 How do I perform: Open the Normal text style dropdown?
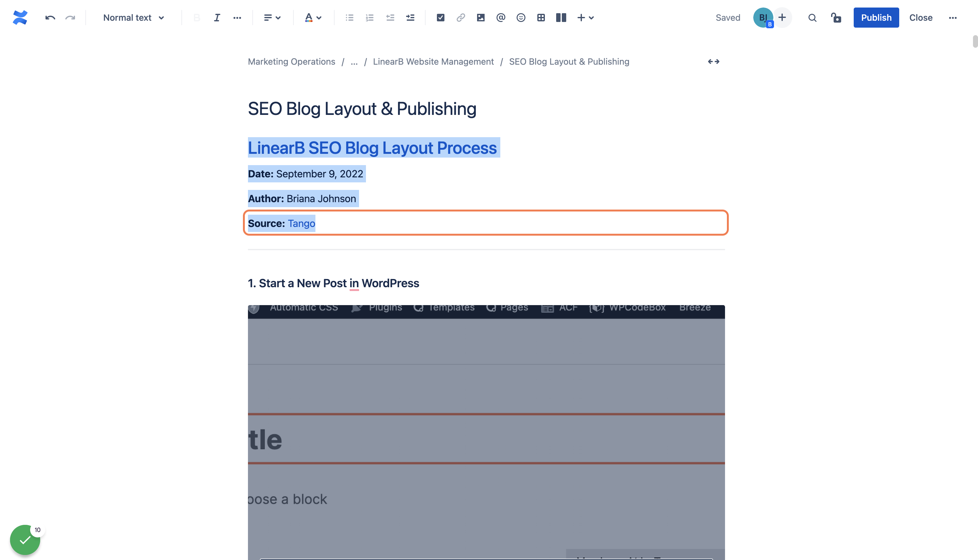(133, 18)
